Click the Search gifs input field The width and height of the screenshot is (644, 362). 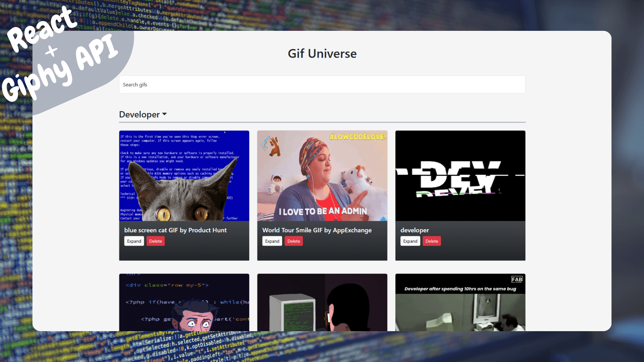322,84
